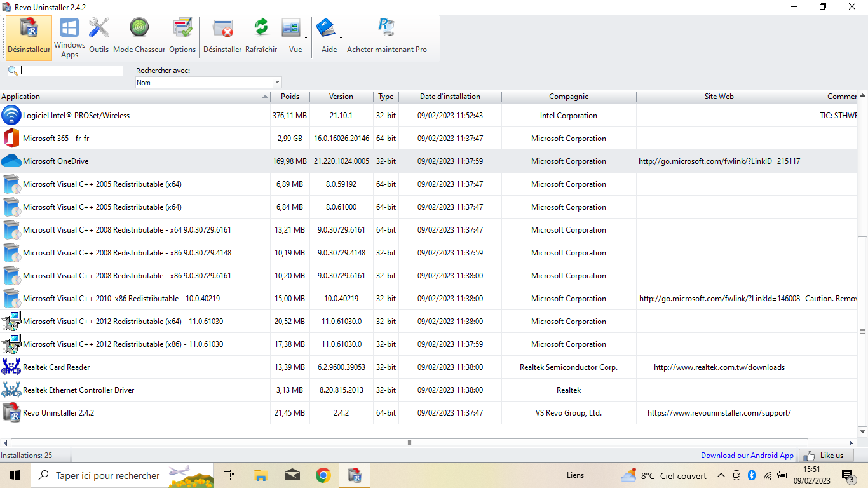Image resolution: width=868 pixels, height=488 pixels.
Task: Open Windows Apps view
Action: tap(69, 38)
